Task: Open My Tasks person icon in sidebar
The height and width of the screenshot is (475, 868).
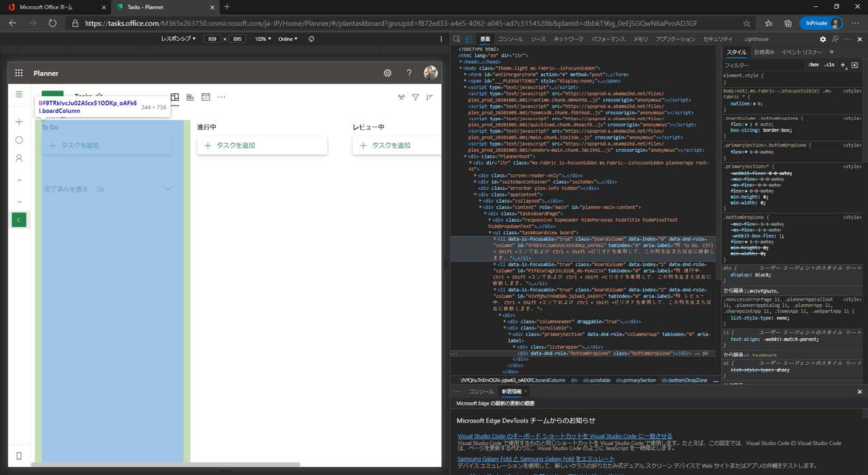Action: pyautogui.click(x=19, y=158)
